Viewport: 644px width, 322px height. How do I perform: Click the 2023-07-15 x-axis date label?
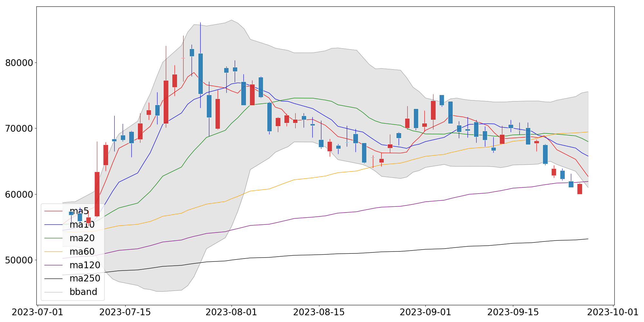125,312
